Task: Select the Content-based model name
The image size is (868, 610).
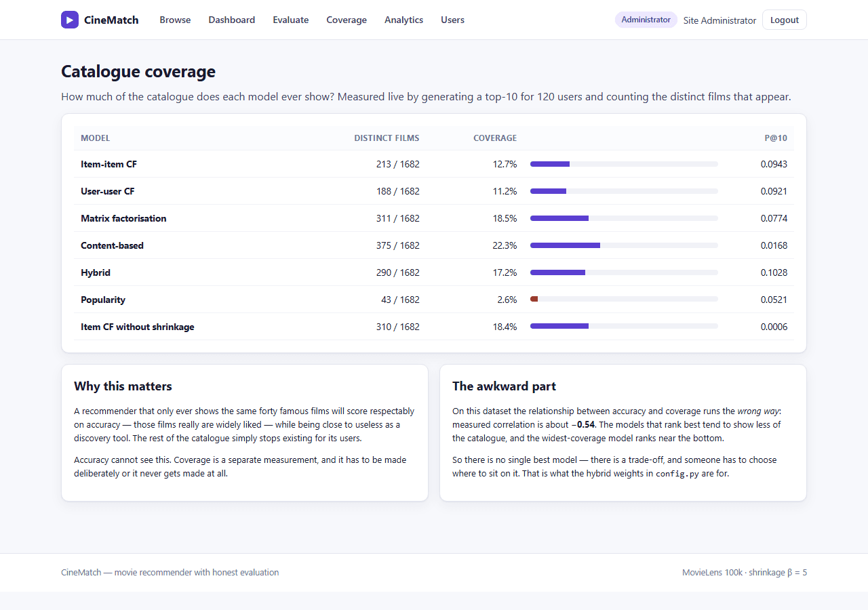Action: [112, 245]
